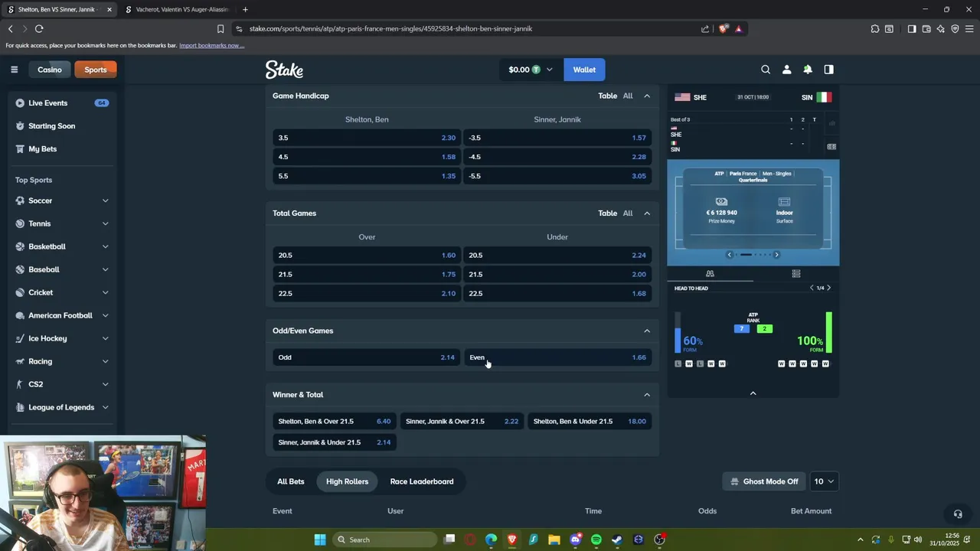Open File Explorer from the taskbar

554,540
